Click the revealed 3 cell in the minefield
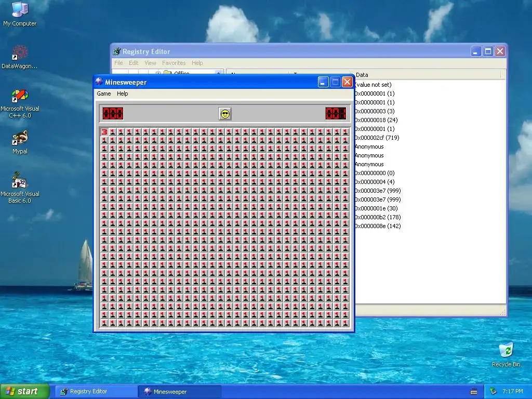 pos(104,132)
